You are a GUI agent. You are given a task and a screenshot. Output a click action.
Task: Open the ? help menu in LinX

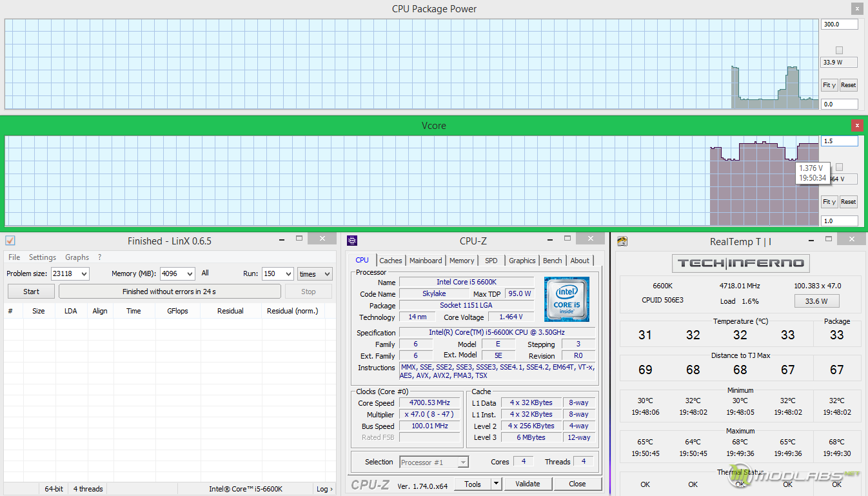pos(100,257)
